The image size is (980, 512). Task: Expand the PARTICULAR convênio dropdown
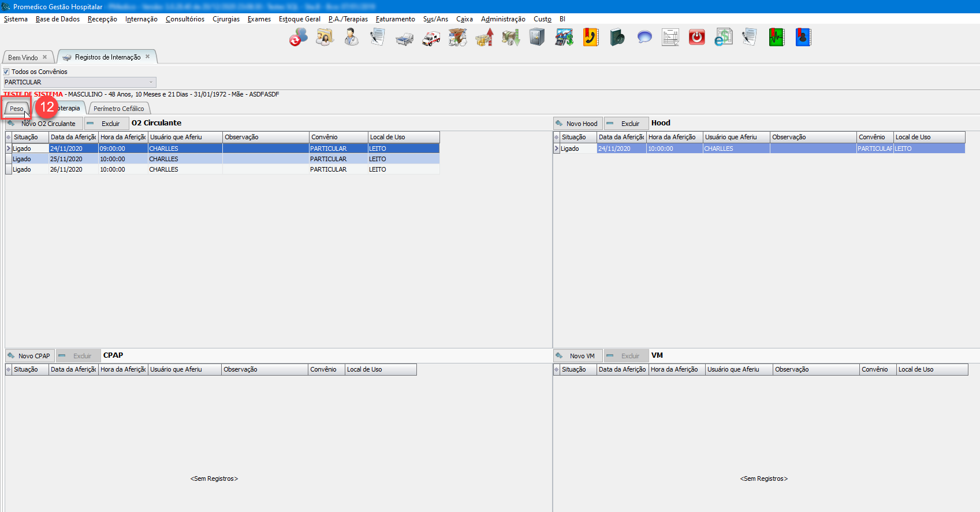[x=151, y=82]
